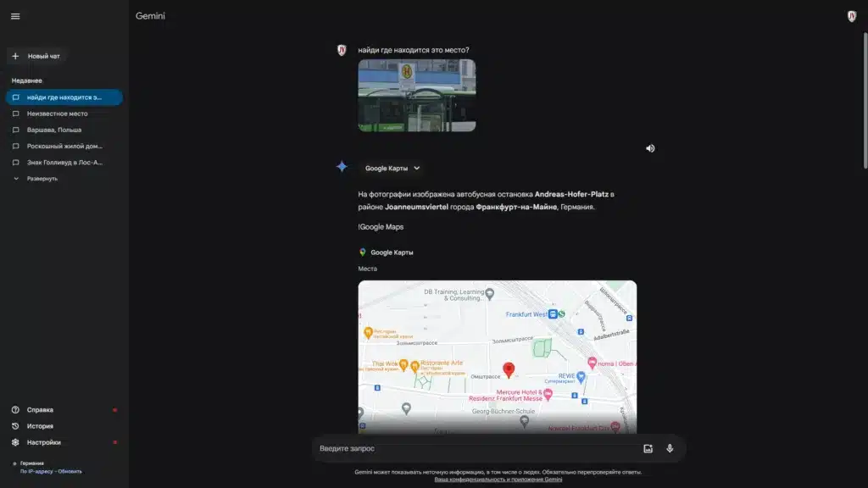Click the Справка question mark icon
This screenshot has width=868, height=488.
click(15, 410)
